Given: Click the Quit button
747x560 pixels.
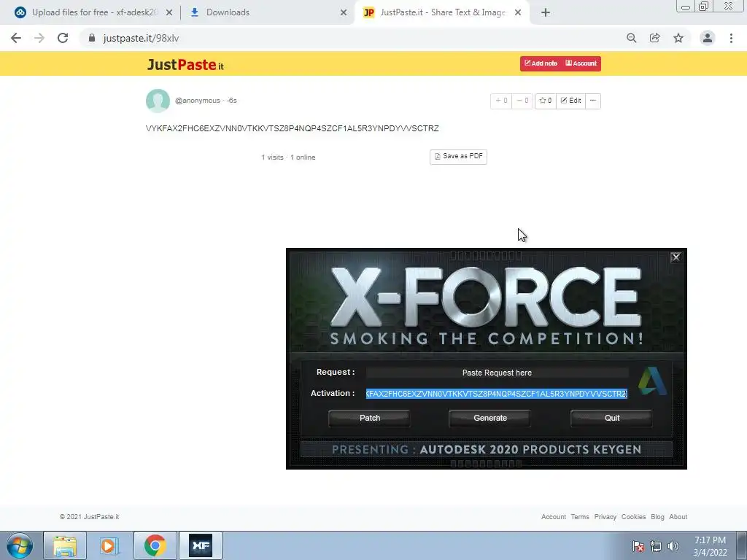Looking at the screenshot, I should 612,418.
